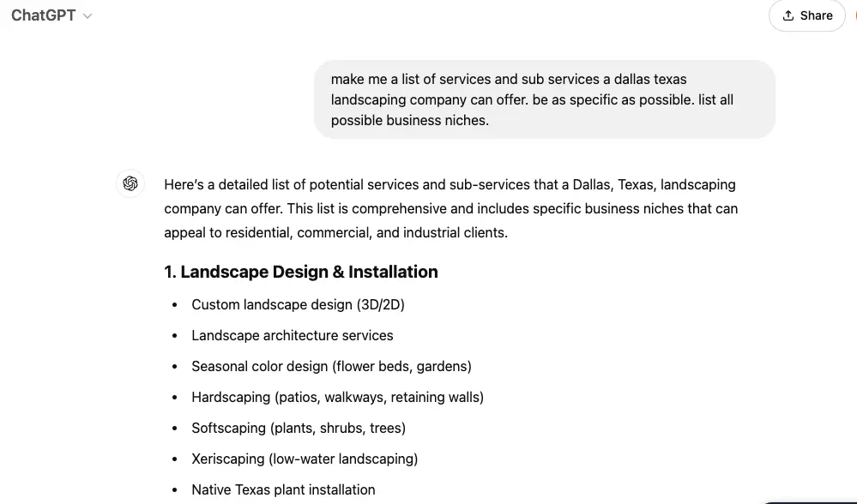Screen dimensions: 857x504
Task: Click the ChatGPT logo avatar beside the response
Action: 130,183
